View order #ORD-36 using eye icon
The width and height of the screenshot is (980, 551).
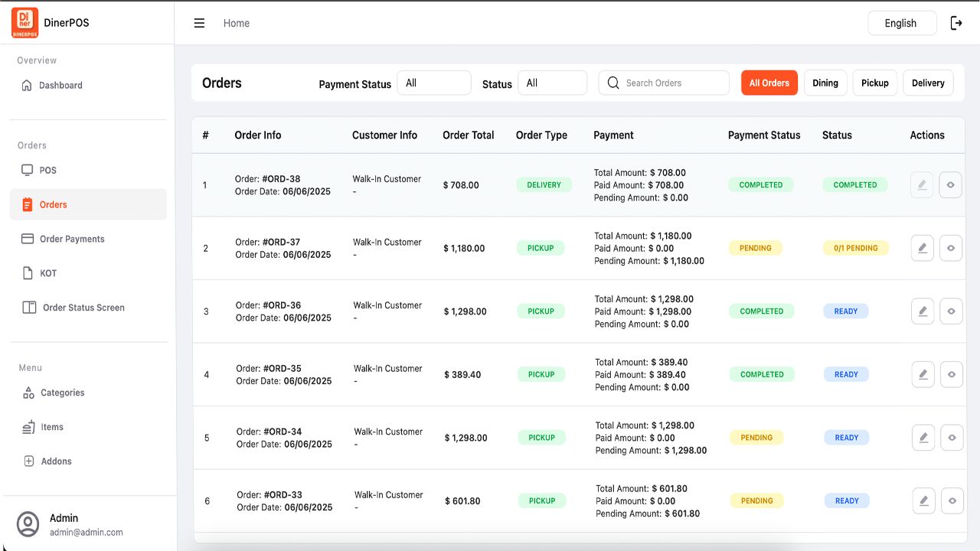(951, 311)
